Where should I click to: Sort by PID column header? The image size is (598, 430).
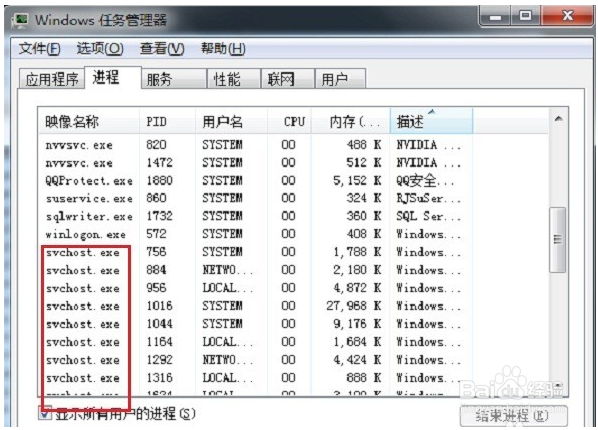(x=167, y=122)
